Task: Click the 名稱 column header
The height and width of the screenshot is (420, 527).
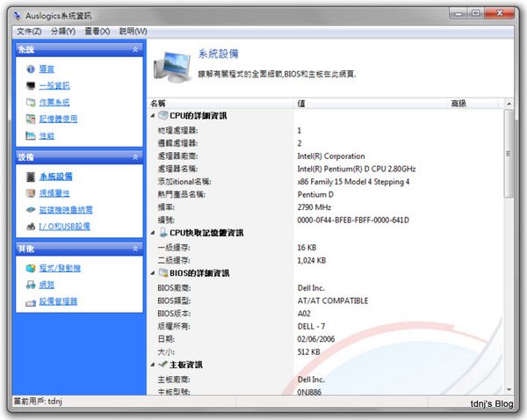Action: click(x=220, y=104)
